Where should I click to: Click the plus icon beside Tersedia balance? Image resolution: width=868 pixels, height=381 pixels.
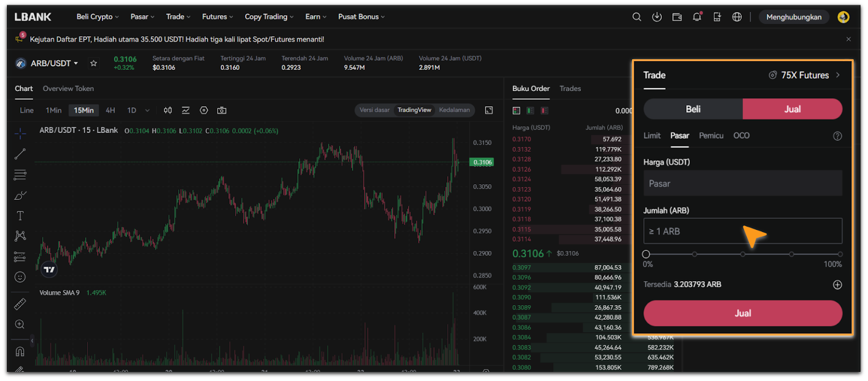tap(838, 285)
